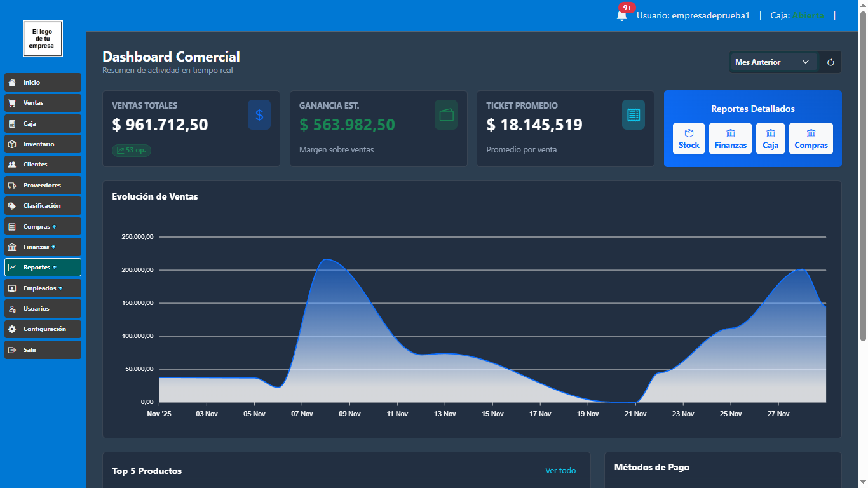Expand the Compras sidebar submenu

(43, 227)
